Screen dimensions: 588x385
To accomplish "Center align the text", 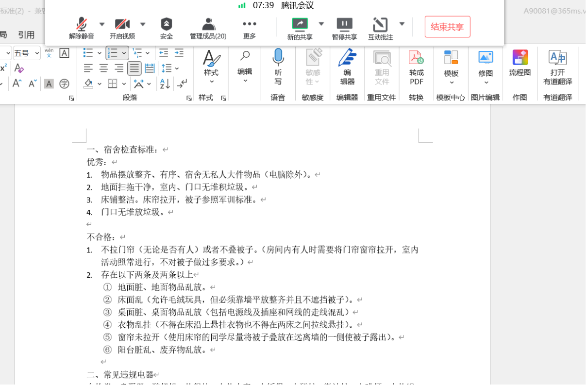I will tap(103, 68).
